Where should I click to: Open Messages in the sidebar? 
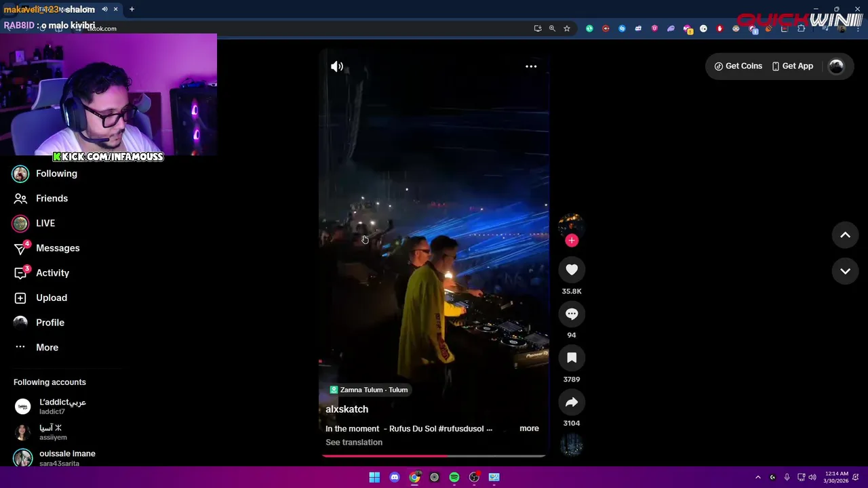point(47,248)
